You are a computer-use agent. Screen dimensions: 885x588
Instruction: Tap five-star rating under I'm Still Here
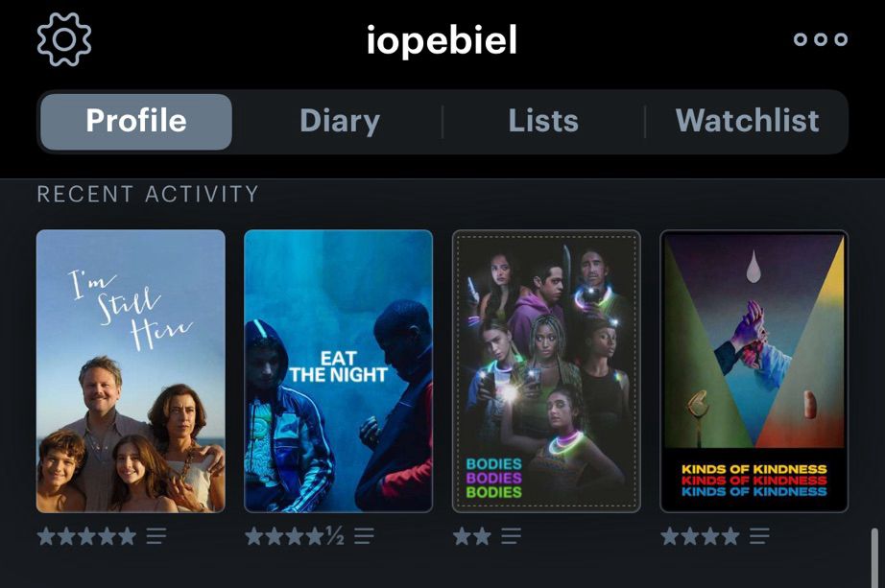pyautogui.click(x=87, y=535)
